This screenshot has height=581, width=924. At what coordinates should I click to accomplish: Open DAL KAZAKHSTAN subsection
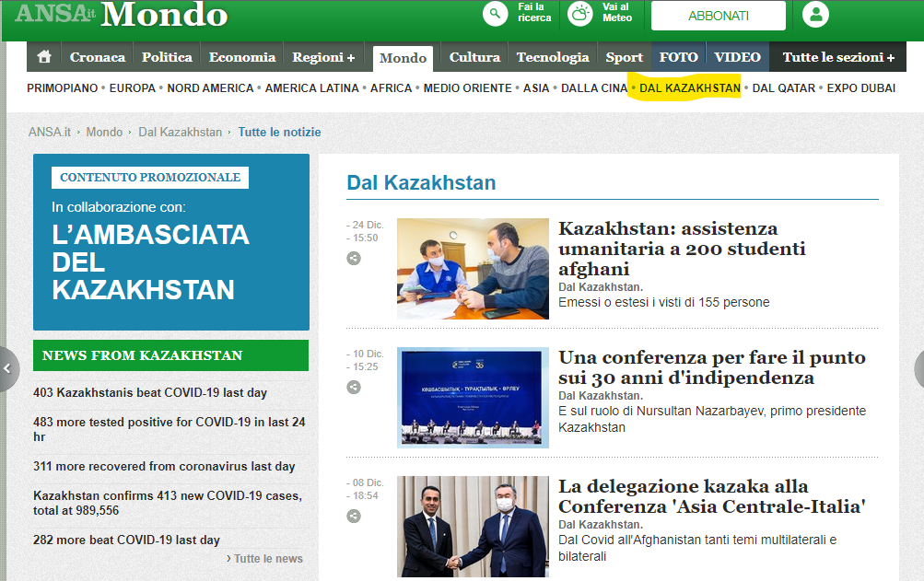click(690, 88)
